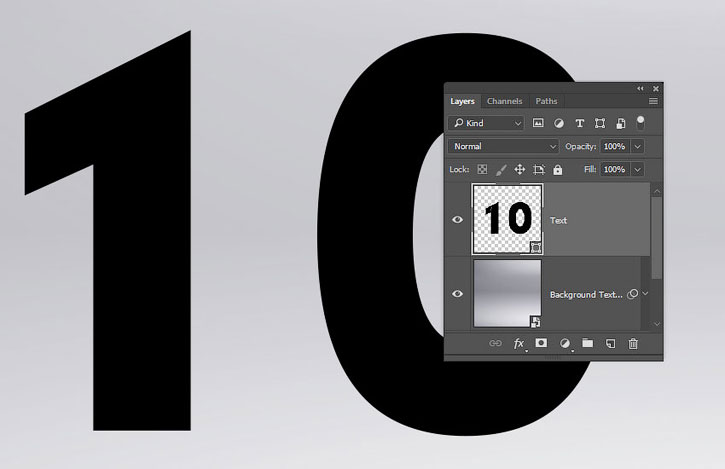Lock transparent pixels icon
The width and height of the screenshot is (725, 469).
tap(482, 169)
